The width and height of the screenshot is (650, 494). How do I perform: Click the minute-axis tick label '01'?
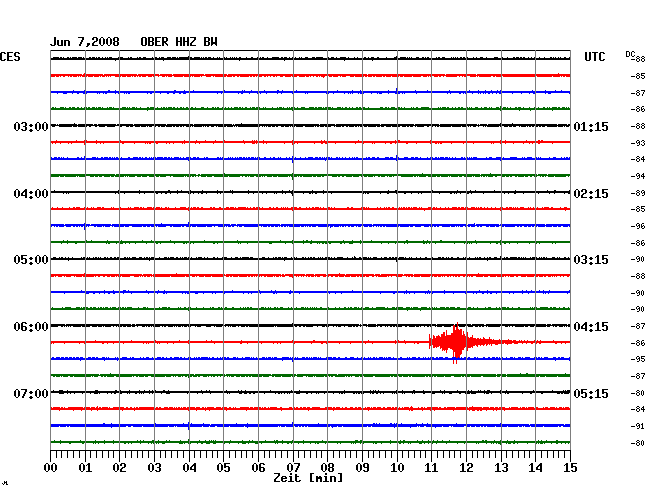point(85,468)
